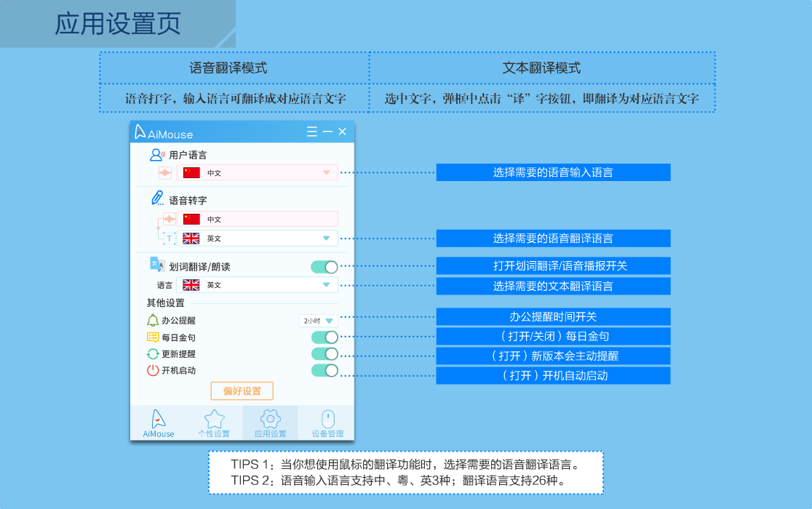Click the （打开）新版本会主动提醒 label
Viewport: 812px width, 509px height.
(553, 356)
